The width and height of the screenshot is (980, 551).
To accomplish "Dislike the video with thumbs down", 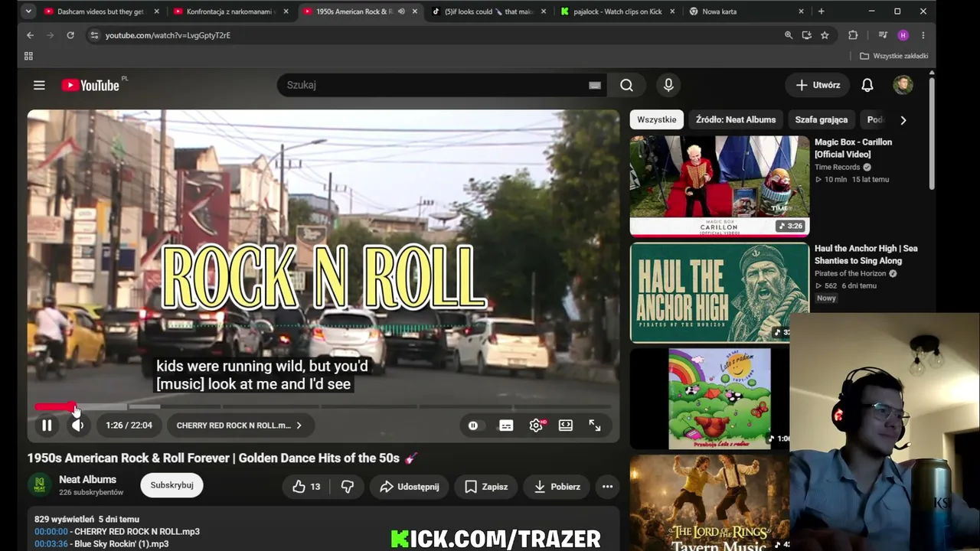I will pyautogui.click(x=347, y=487).
